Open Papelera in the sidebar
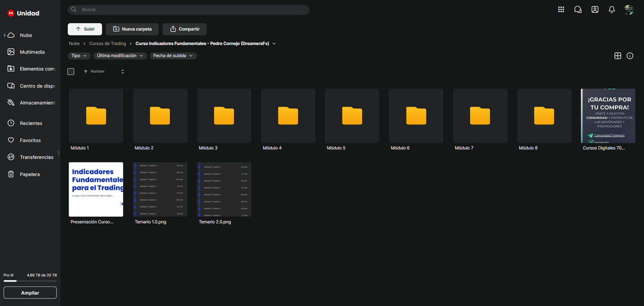 [x=29, y=174]
